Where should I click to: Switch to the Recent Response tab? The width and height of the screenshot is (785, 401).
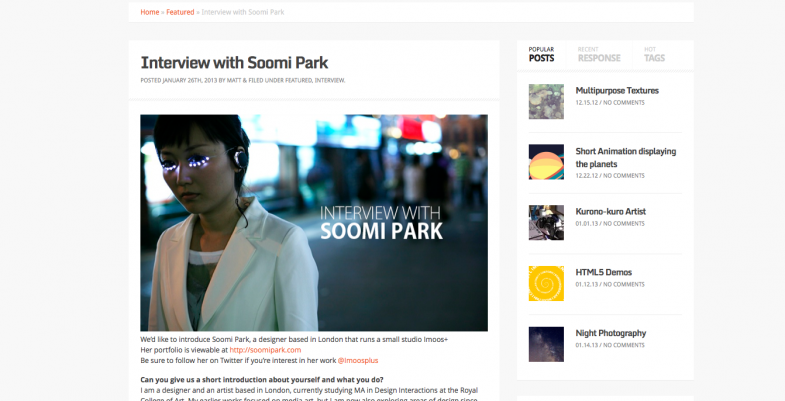tap(599, 54)
